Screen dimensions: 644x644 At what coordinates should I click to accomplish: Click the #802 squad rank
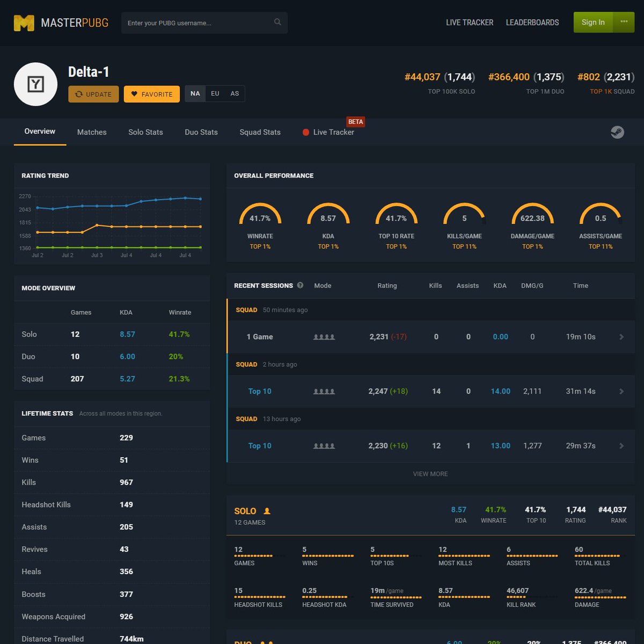589,77
